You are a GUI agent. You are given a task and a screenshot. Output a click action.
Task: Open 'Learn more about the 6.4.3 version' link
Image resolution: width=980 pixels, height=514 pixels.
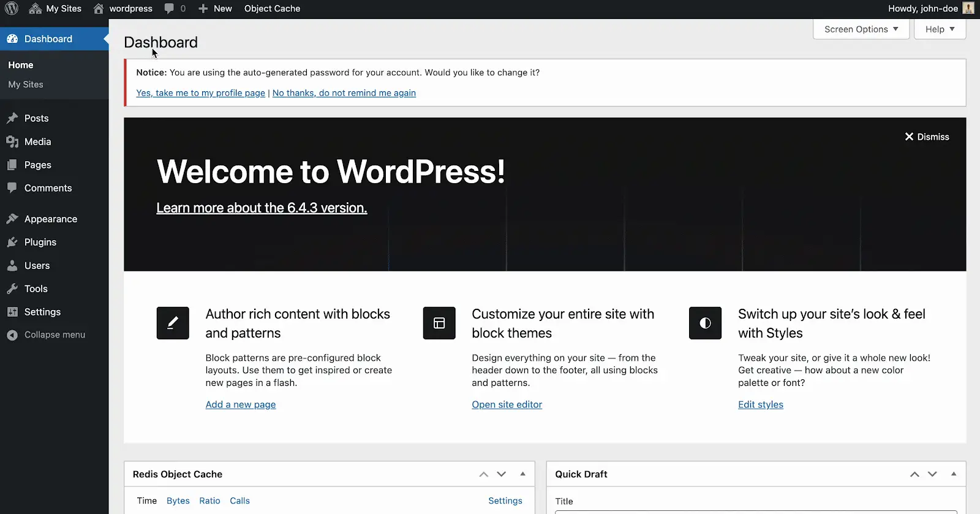point(262,208)
